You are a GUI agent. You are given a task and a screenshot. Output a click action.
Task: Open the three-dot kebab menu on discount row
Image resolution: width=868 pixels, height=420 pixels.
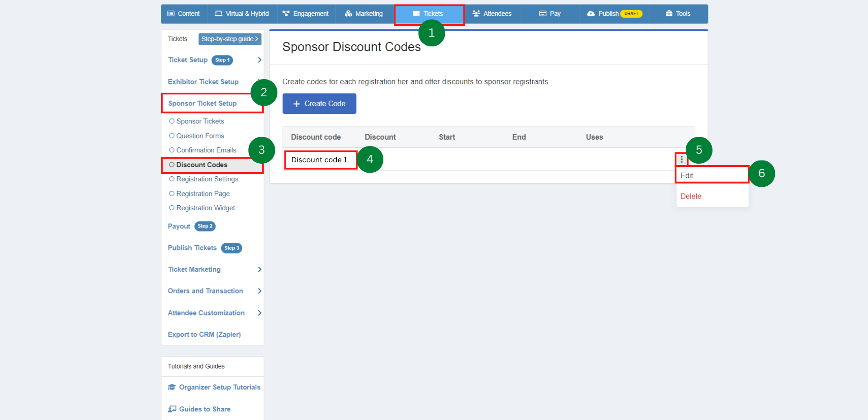pos(681,159)
